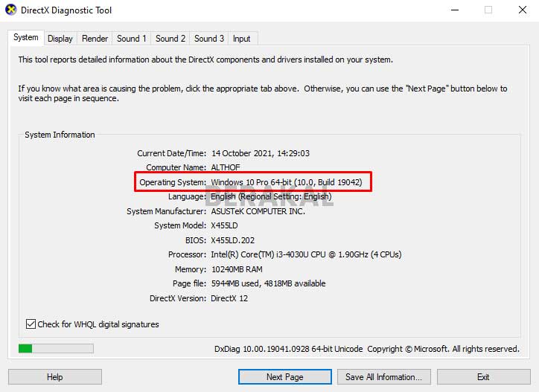Open the Sound 3 tab
This screenshot has height=392, width=539.
[209, 39]
